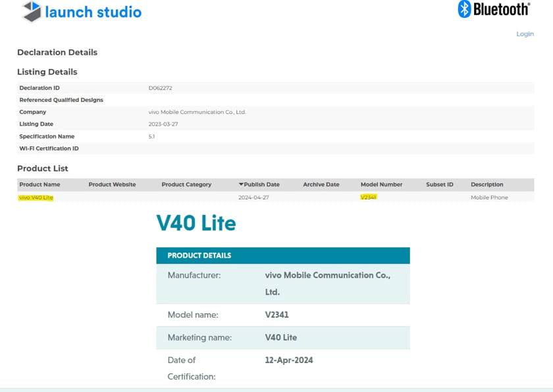Click the Referenced Qualified Designs label
The image size is (553, 392).
[61, 100]
